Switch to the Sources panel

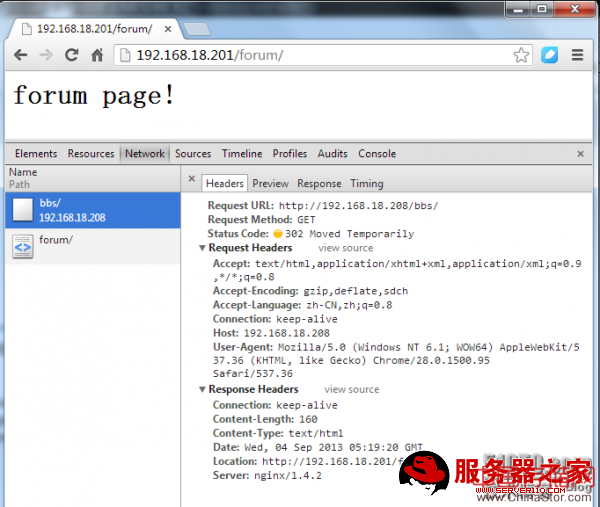(193, 154)
